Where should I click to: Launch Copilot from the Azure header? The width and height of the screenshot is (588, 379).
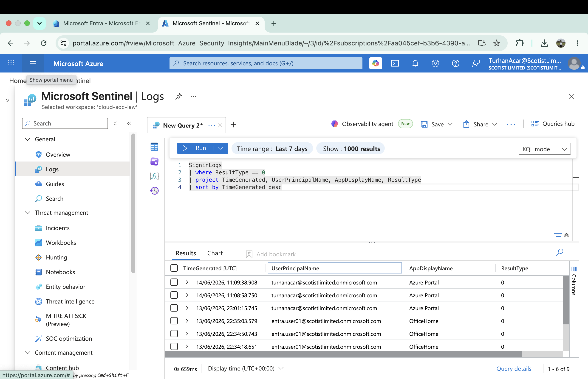375,63
